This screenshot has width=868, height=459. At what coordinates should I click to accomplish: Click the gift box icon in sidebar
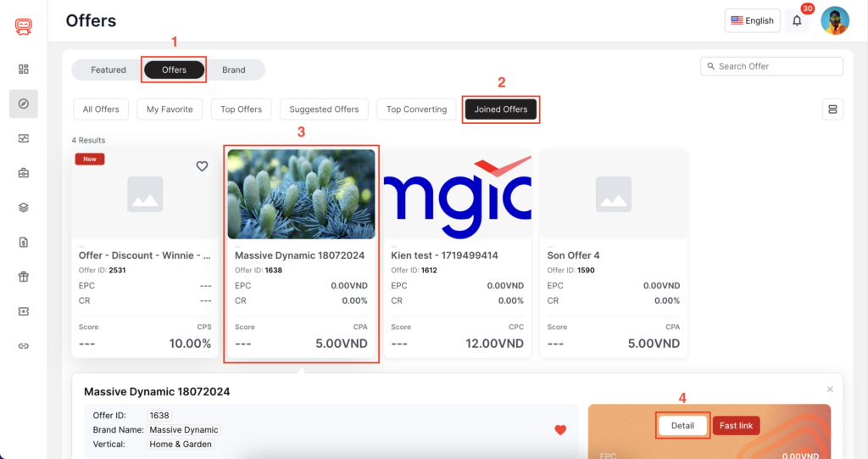pyautogui.click(x=23, y=277)
